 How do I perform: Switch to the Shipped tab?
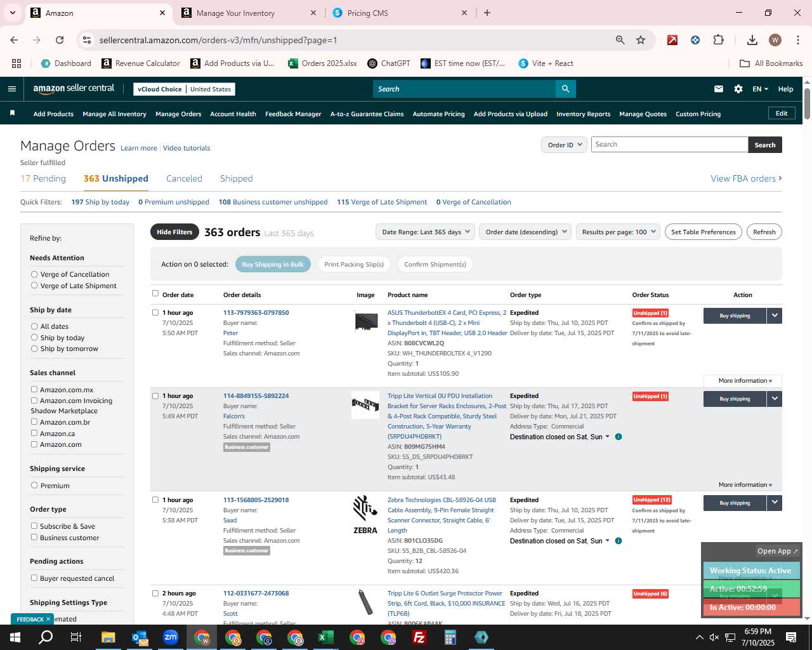coord(236,178)
